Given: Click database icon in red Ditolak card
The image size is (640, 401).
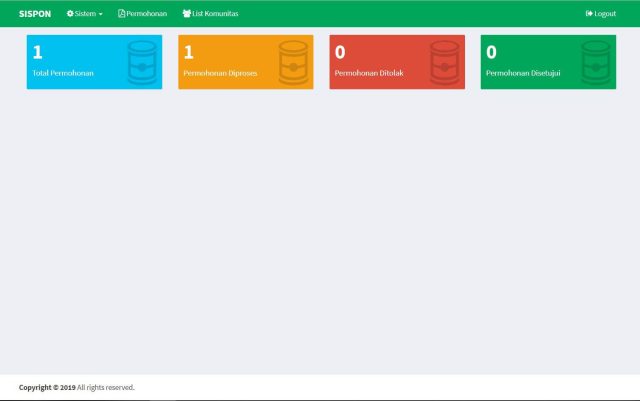Looking at the screenshot, I should point(445,62).
